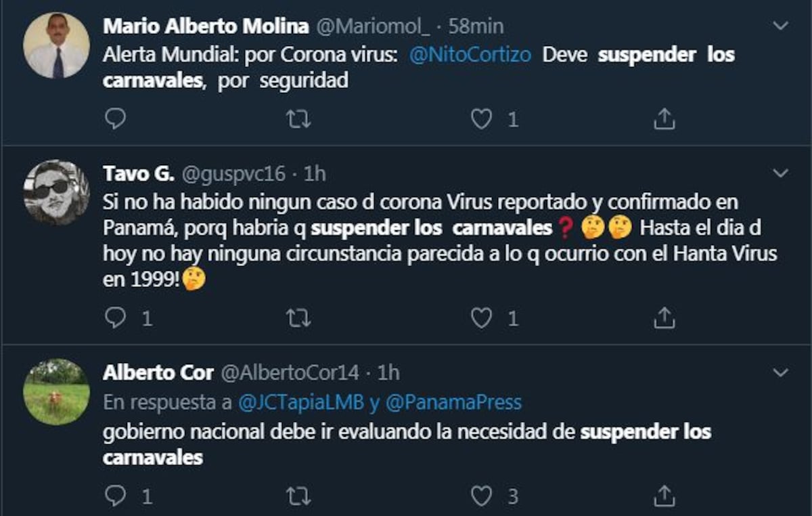
Task: Reply to Mario Alberto Molina's tweet
Action: pos(115,119)
